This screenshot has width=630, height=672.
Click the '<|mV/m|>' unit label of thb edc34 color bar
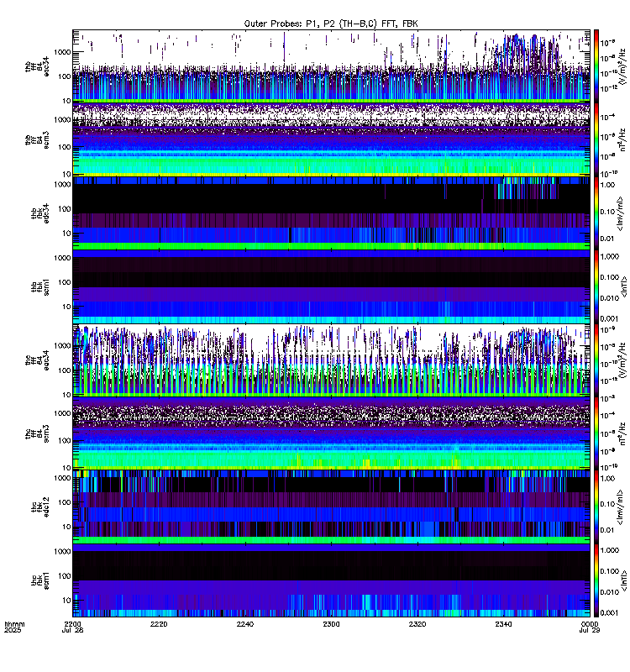(x=620, y=213)
